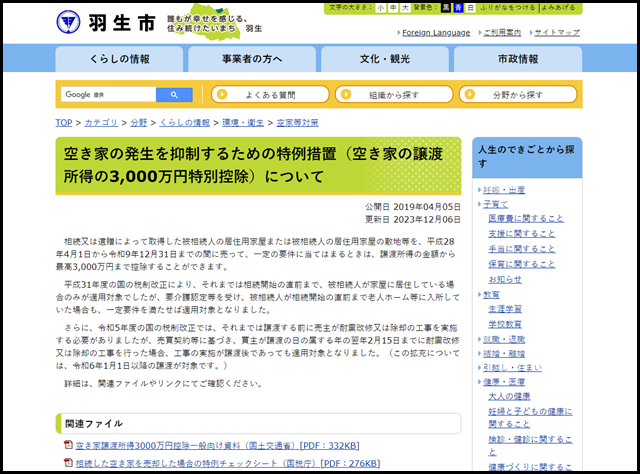Click the Hanyu City emblem logo
This screenshot has height=474, width=640.
(x=68, y=22)
